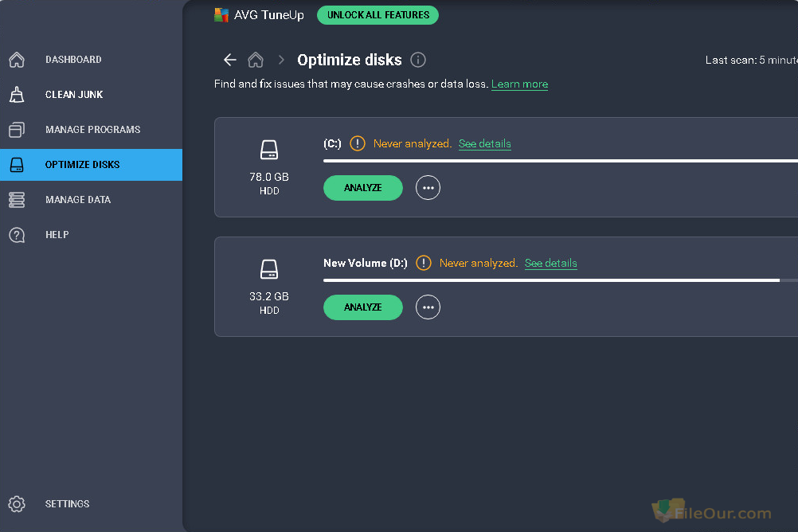Click the HDD label under 33.2 GB
The height and width of the screenshot is (532, 798).
(269, 311)
